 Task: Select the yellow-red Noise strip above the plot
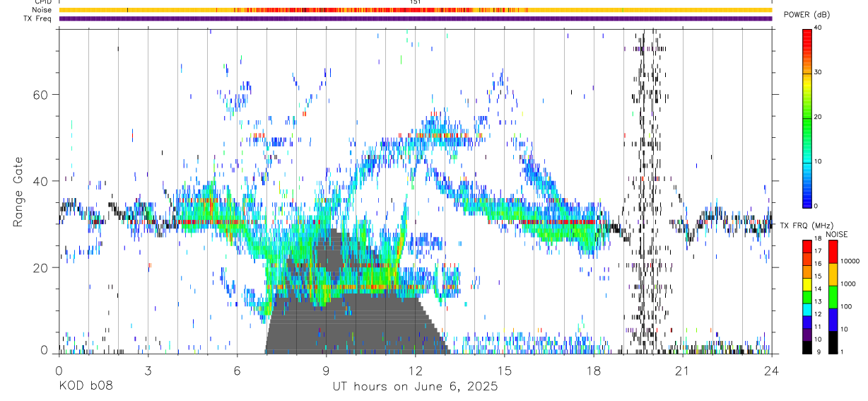(416, 10)
